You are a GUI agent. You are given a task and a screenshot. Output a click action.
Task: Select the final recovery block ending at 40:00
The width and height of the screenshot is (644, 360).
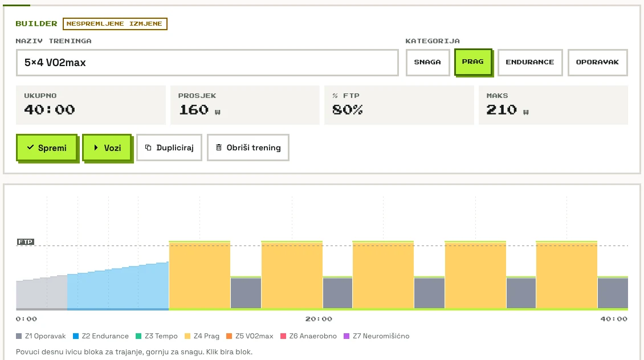click(613, 293)
